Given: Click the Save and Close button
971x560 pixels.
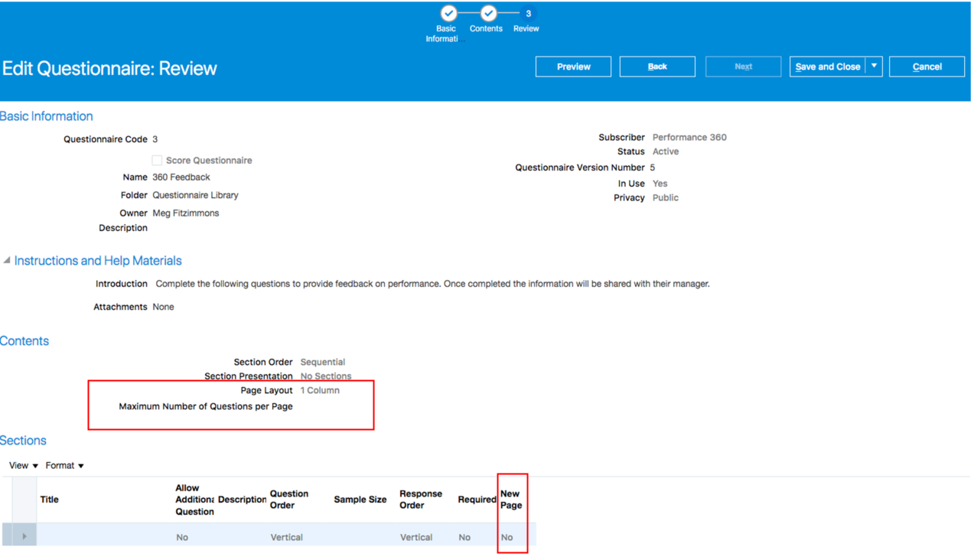Looking at the screenshot, I should (x=828, y=67).
